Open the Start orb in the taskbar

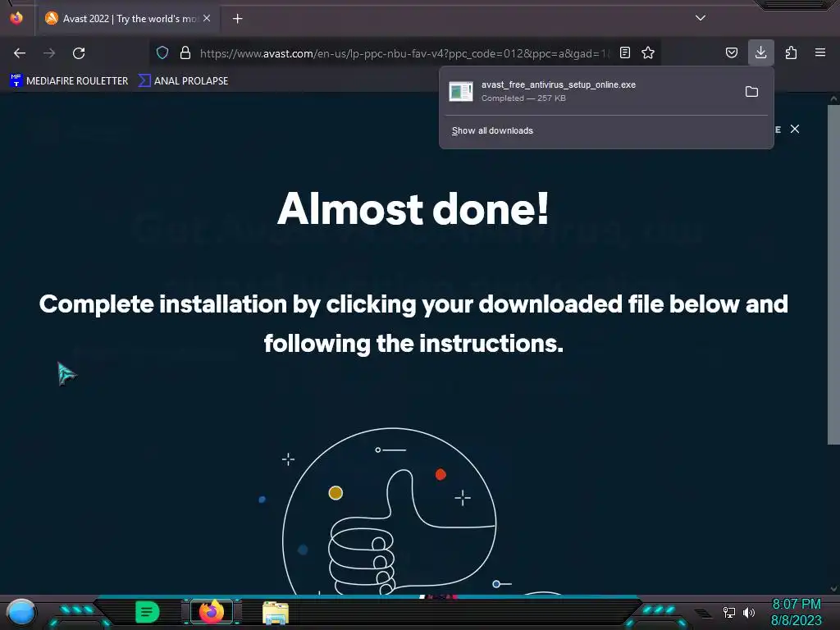(x=21, y=612)
